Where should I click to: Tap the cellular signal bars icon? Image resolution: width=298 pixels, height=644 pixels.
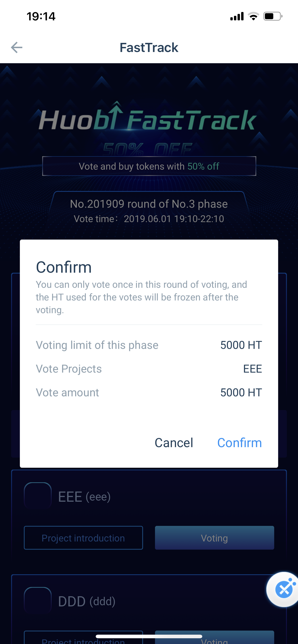pyautogui.click(x=237, y=17)
